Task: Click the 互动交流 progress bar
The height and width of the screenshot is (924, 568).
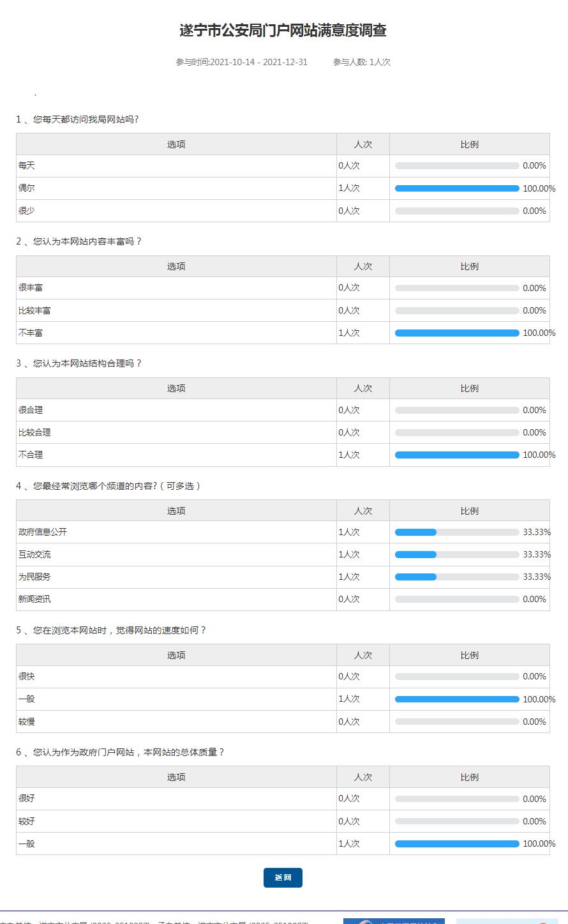Action: coord(457,554)
